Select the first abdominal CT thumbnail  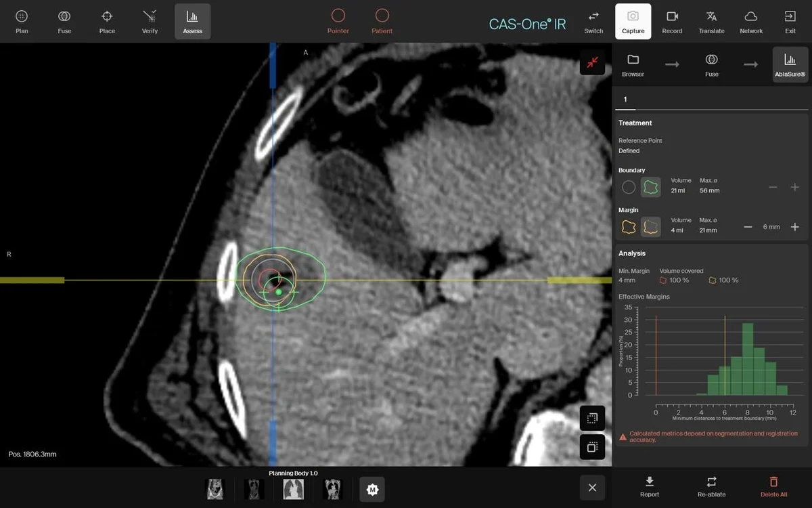pos(215,489)
